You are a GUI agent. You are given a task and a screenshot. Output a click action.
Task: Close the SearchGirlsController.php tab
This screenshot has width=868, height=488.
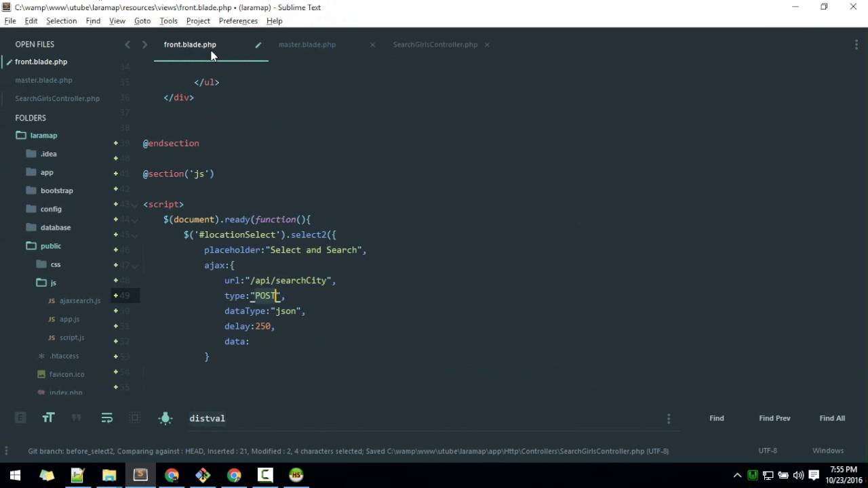[487, 45]
